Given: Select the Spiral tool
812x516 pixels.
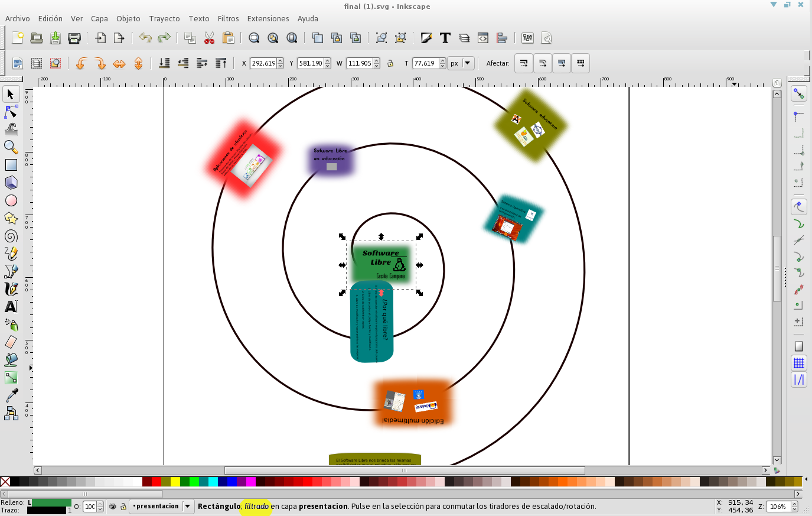Looking at the screenshot, I should coord(11,236).
